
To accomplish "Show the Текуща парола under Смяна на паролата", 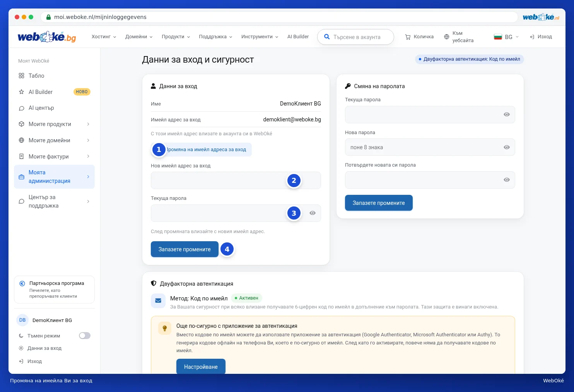I will point(507,114).
